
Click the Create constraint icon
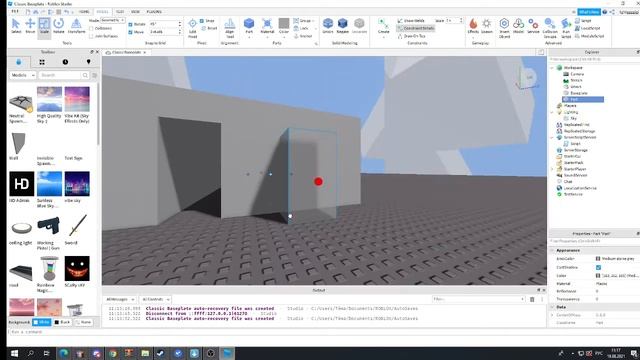pyautogui.click(x=383, y=26)
